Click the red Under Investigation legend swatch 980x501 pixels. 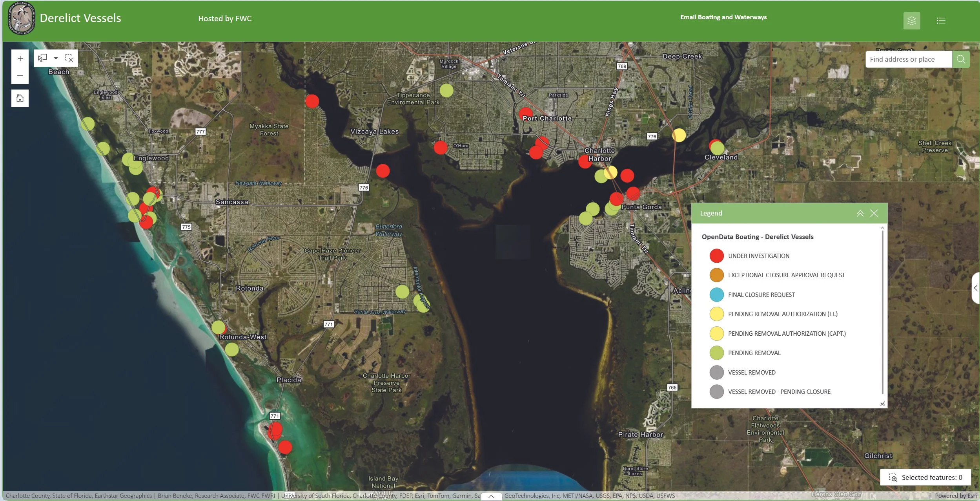click(x=716, y=256)
